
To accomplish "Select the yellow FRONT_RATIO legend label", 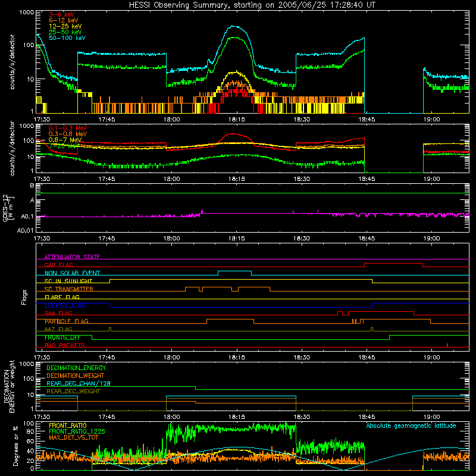I will [68, 425].
